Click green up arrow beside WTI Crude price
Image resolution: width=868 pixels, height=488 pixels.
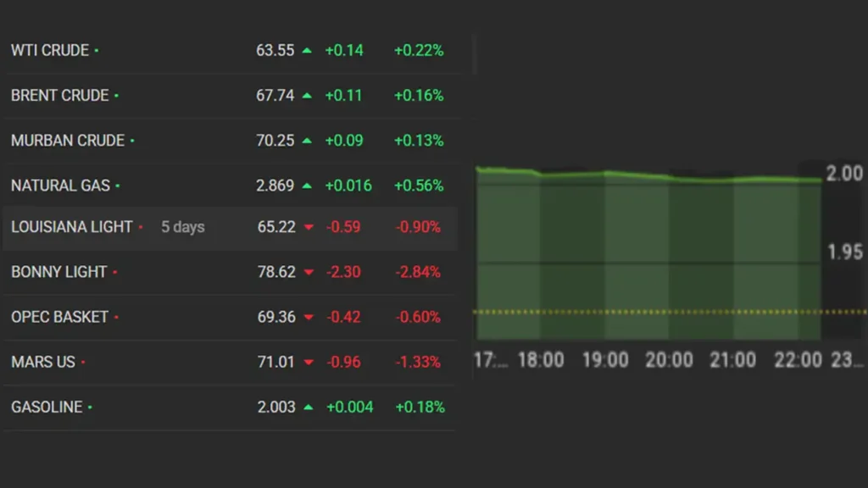[307, 51]
